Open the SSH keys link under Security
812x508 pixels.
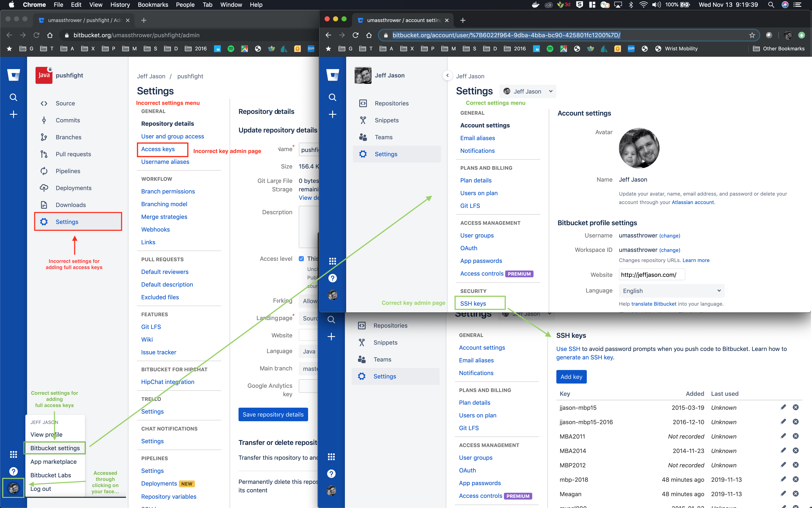473,303
